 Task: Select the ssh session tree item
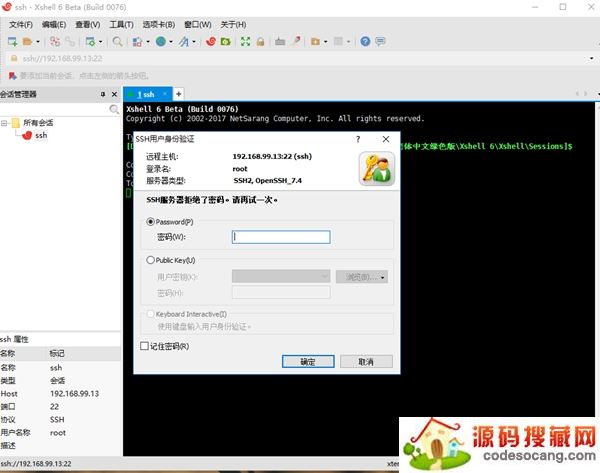click(41, 135)
